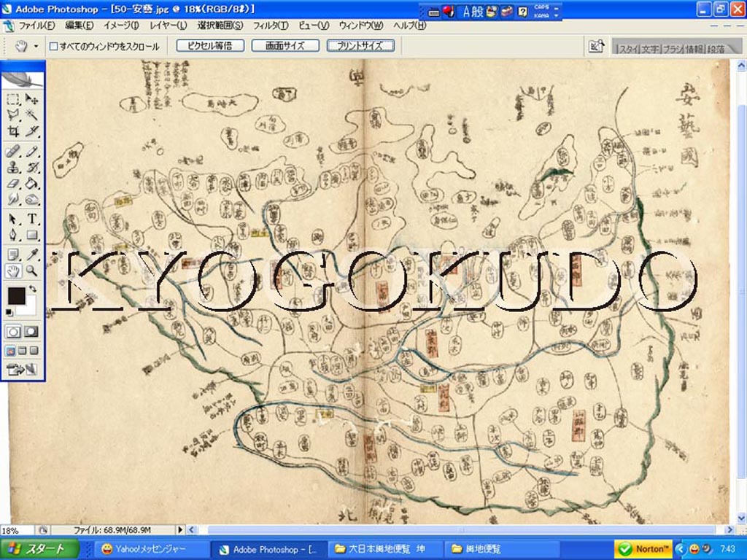Image resolution: width=747 pixels, height=560 pixels.
Task: Select the Magic Wand tool
Action: coord(31,114)
